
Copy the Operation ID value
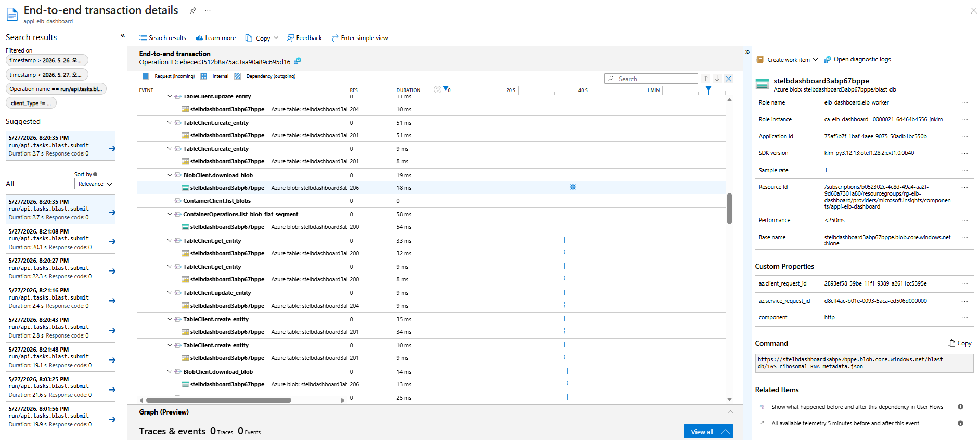pyautogui.click(x=298, y=61)
